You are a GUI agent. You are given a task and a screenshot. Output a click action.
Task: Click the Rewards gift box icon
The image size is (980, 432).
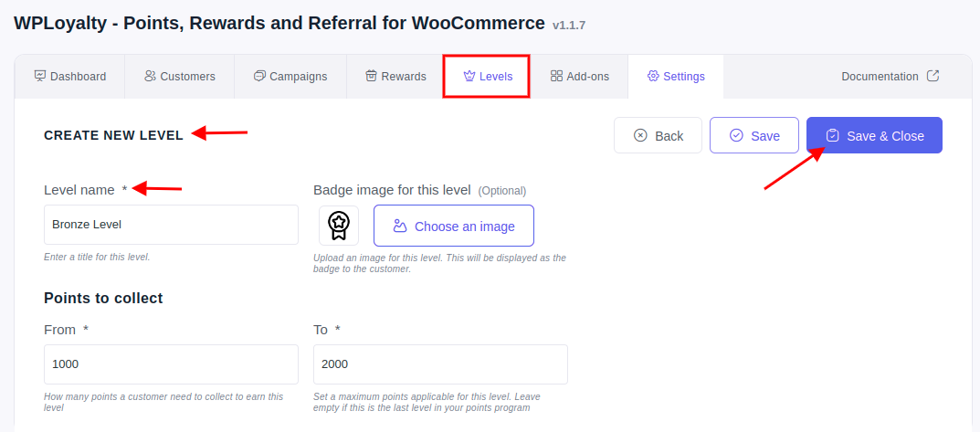[371, 77]
